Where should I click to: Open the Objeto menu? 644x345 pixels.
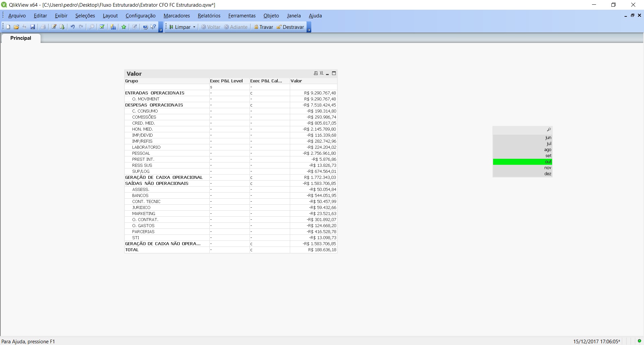point(271,16)
